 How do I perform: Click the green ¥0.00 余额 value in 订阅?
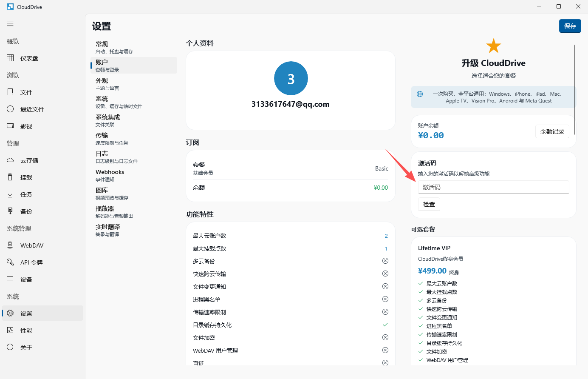point(381,188)
